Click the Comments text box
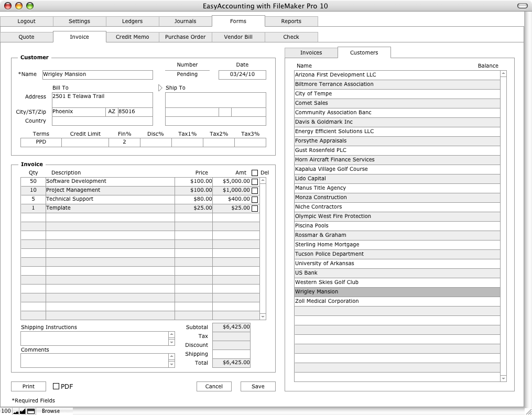532x415 pixels. click(95, 361)
